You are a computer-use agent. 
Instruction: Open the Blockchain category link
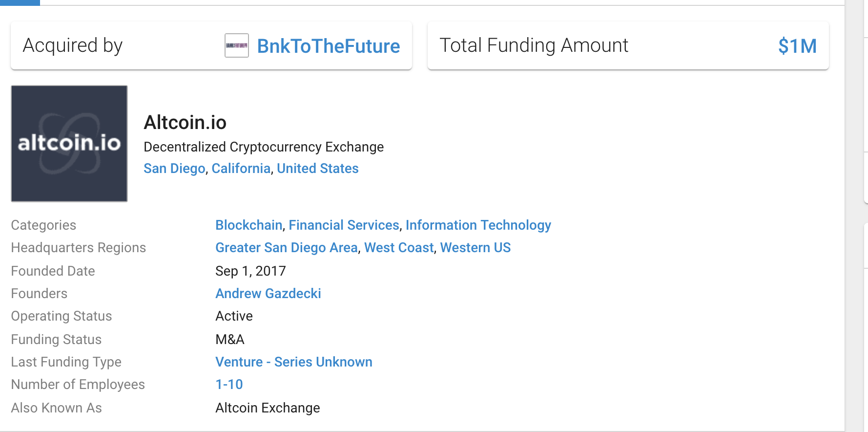[x=249, y=225]
